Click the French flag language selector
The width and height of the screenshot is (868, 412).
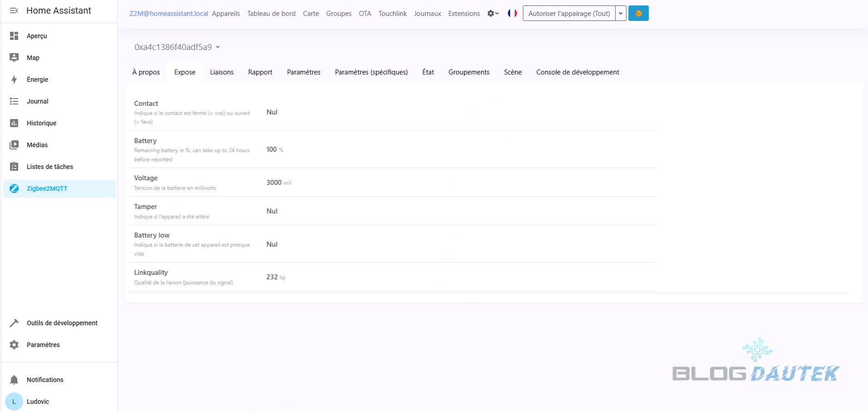(512, 14)
